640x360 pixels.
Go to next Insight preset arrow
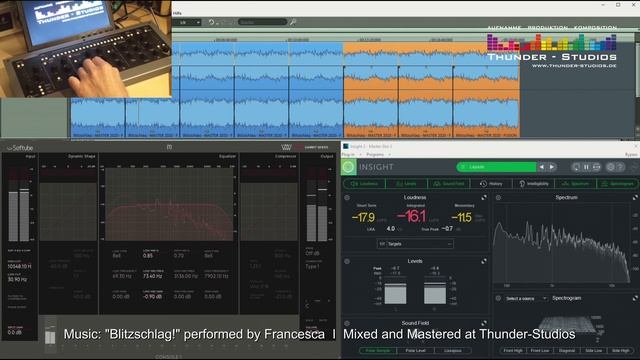tap(552, 167)
